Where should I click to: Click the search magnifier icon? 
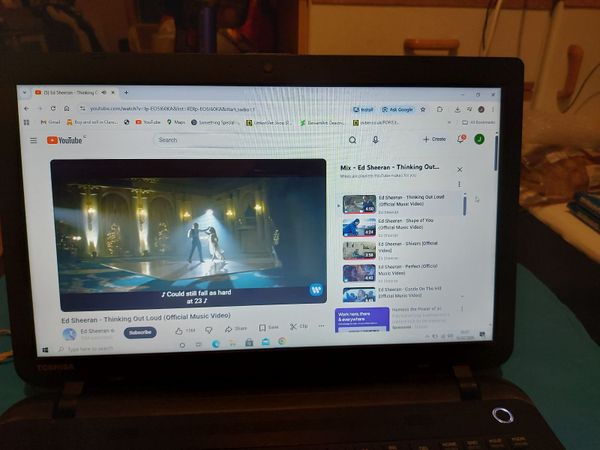click(352, 140)
